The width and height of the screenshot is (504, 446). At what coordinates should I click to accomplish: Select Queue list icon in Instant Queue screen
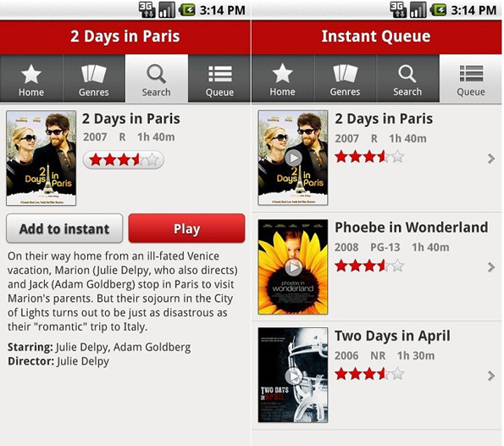pyautogui.click(x=471, y=74)
